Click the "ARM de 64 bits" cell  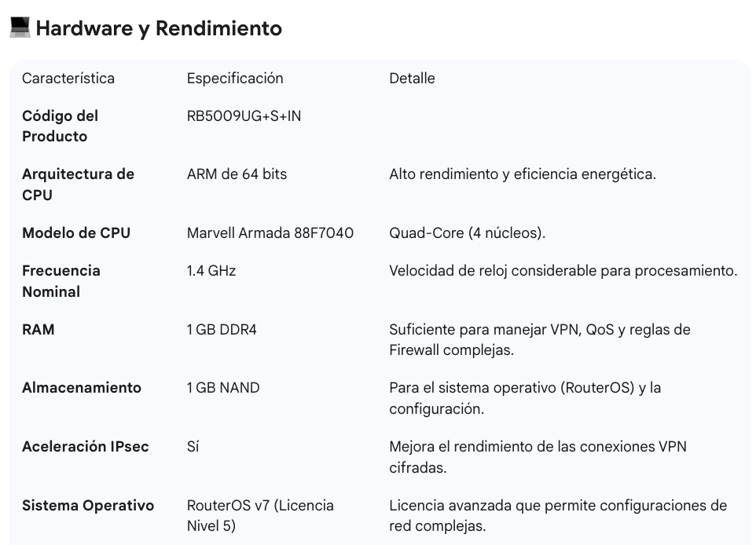[237, 174]
